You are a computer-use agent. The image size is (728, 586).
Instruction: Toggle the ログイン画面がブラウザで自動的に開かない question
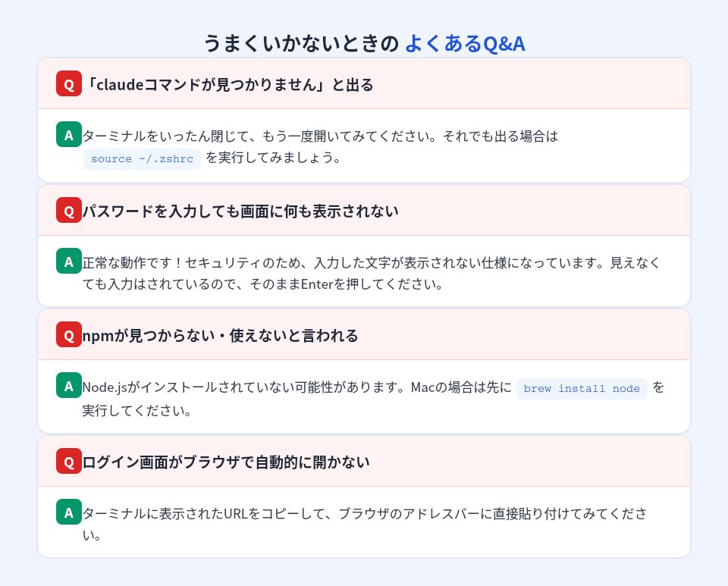227,462
